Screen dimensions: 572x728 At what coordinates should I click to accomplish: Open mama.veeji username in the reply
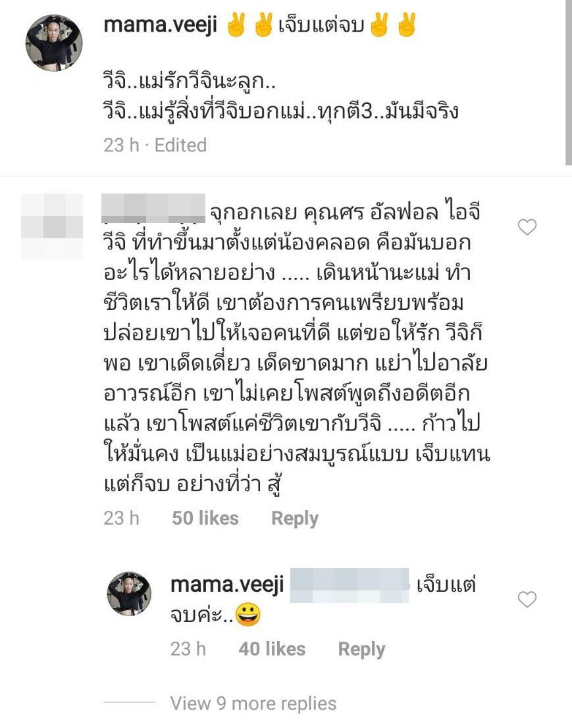pos(227,585)
